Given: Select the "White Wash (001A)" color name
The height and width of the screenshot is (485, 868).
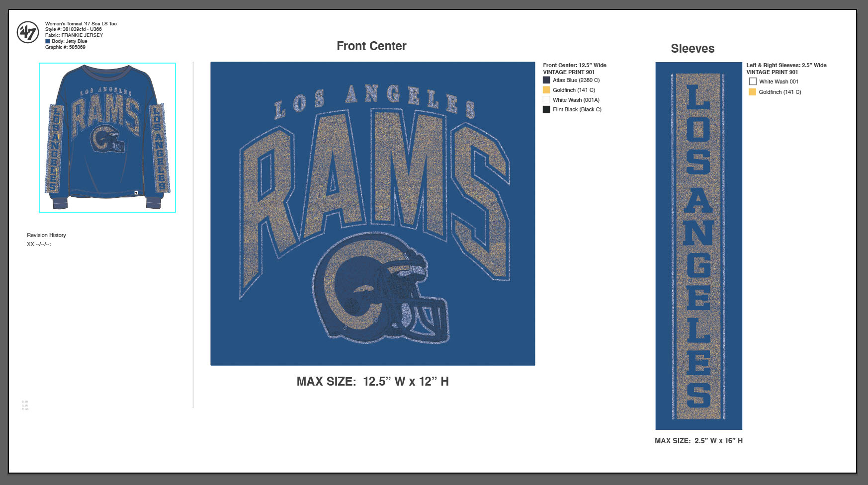Looking at the screenshot, I should [x=576, y=100].
